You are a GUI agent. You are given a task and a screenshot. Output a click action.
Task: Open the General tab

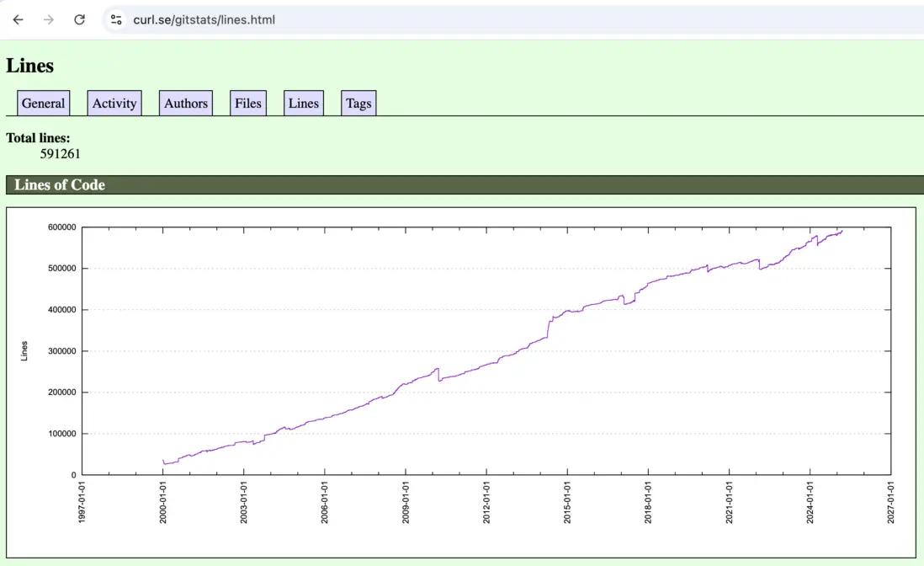[44, 103]
